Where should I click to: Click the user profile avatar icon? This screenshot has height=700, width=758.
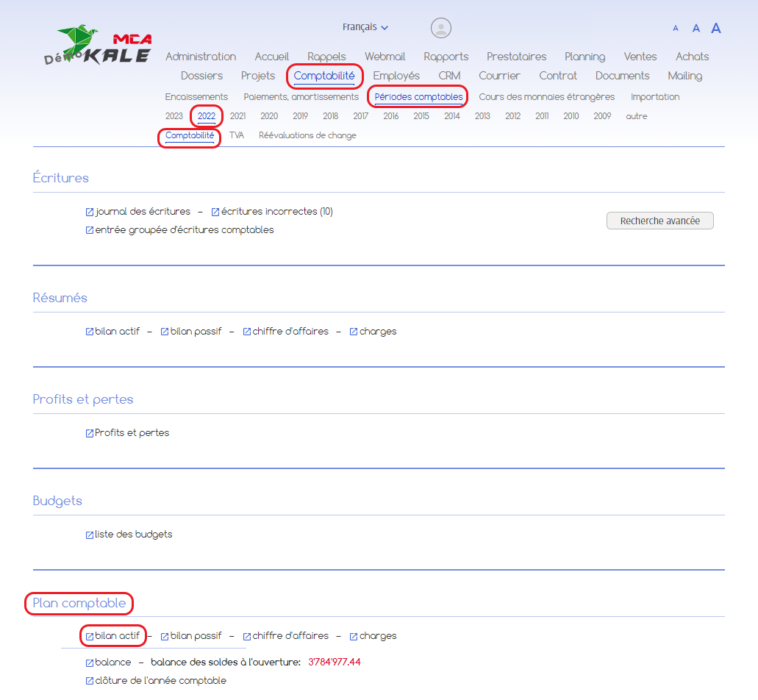tap(440, 28)
